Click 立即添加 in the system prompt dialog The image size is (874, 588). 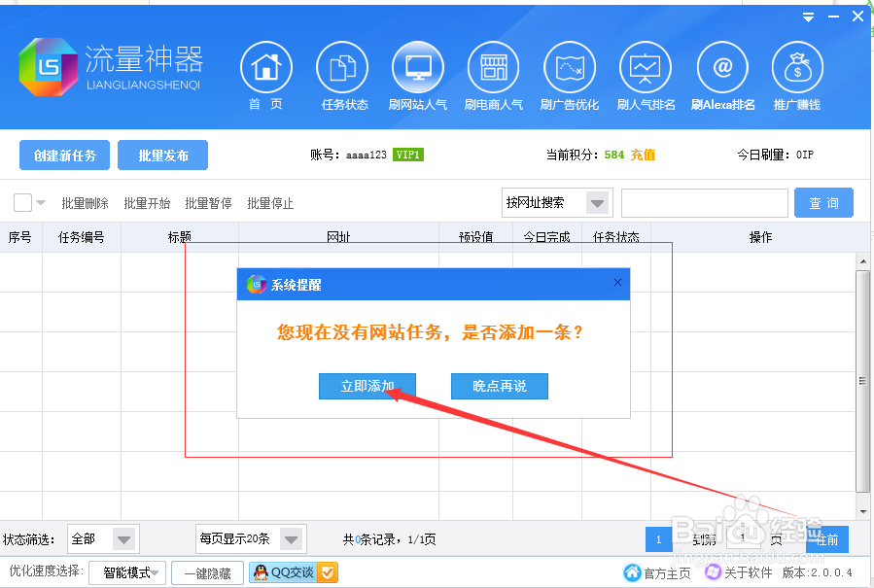[367, 386]
